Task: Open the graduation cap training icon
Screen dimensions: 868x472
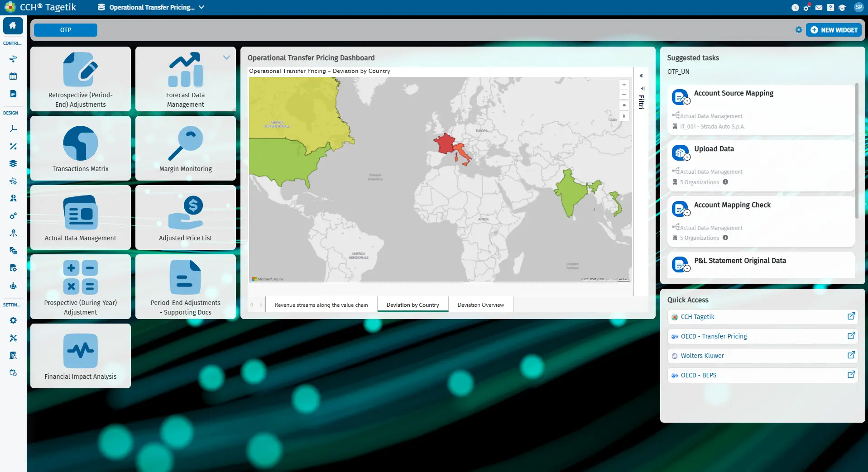Action: 842,7
